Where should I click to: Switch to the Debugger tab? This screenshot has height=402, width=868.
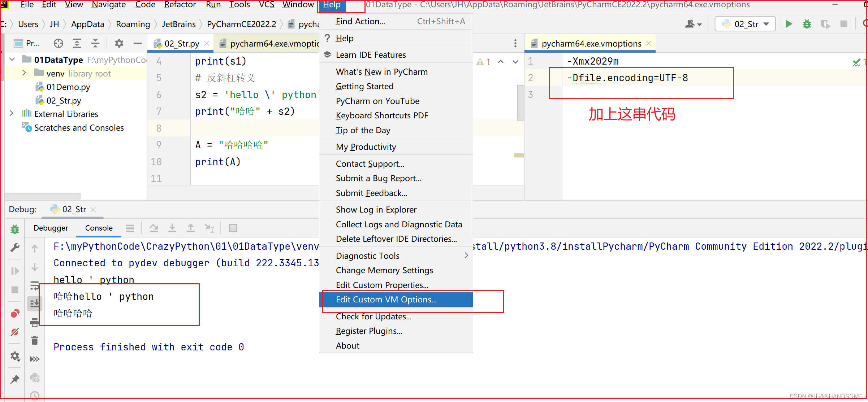click(51, 228)
